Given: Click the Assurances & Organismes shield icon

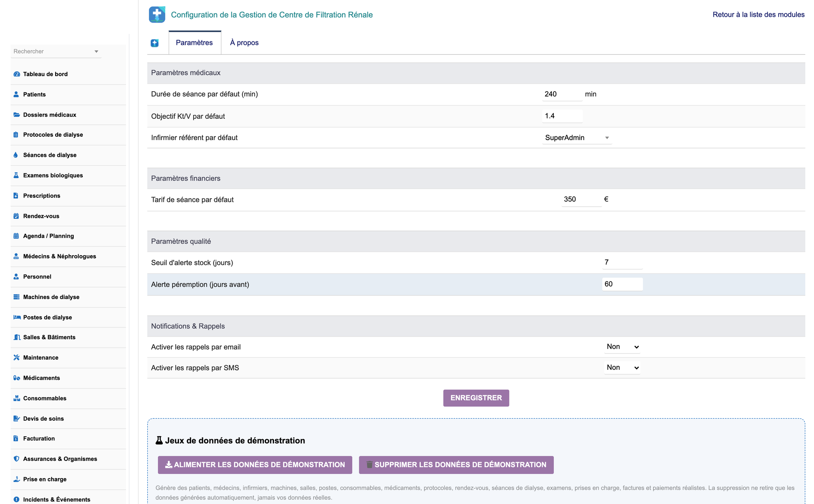Looking at the screenshot, I should (x=16, y=459).
